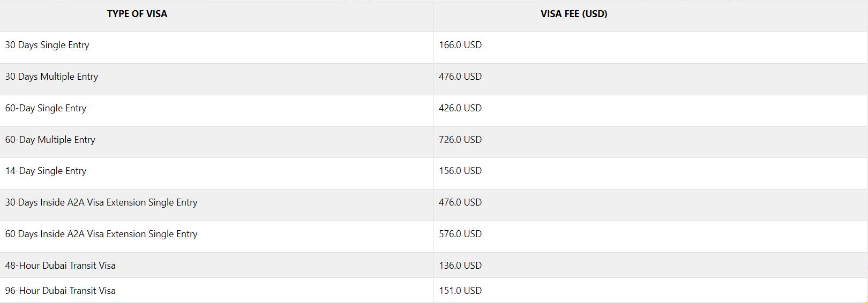Click the 60-Day Multiple Entry row label

[50, 140]
